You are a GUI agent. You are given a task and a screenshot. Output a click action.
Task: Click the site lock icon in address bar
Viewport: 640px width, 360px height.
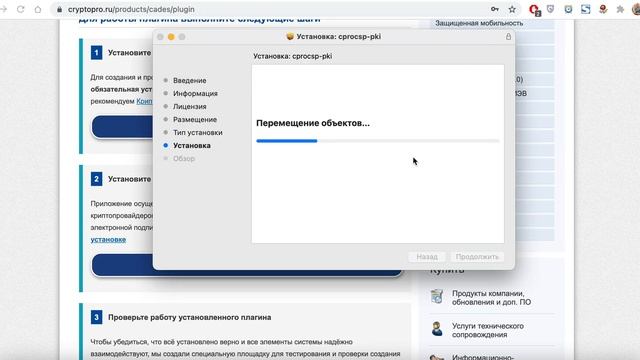60,9
